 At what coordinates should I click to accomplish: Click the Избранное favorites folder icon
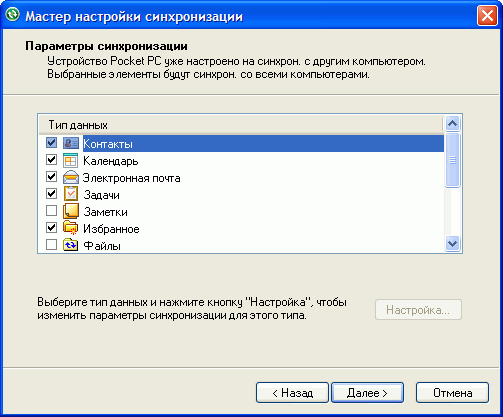tap(71, 228)
